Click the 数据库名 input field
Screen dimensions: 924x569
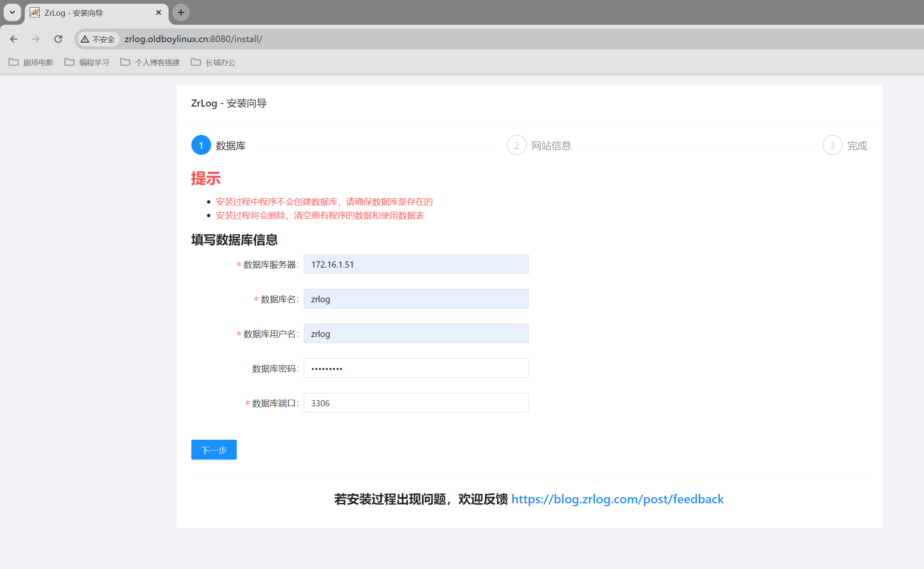pos(416,299)
